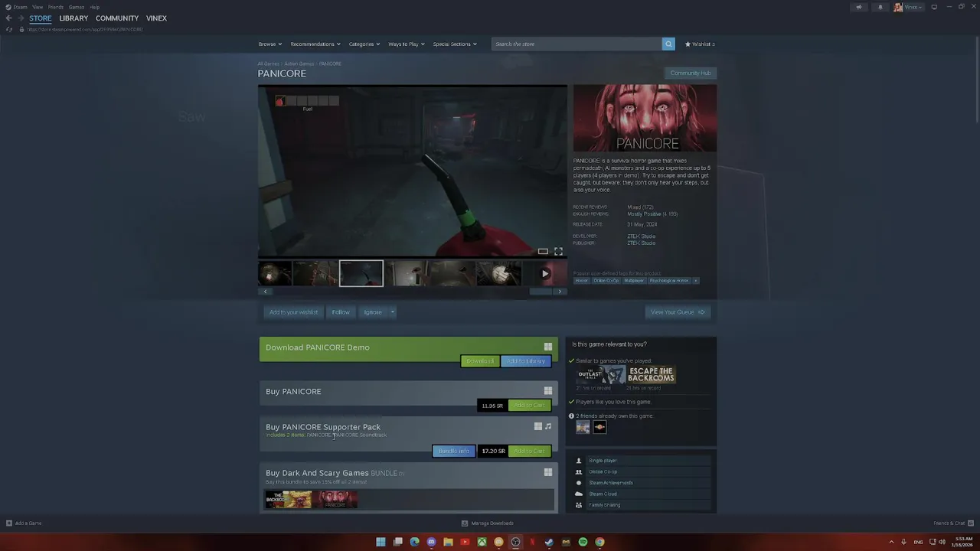Open Supporter Pack Bundle info

click(x=454, y=452)
